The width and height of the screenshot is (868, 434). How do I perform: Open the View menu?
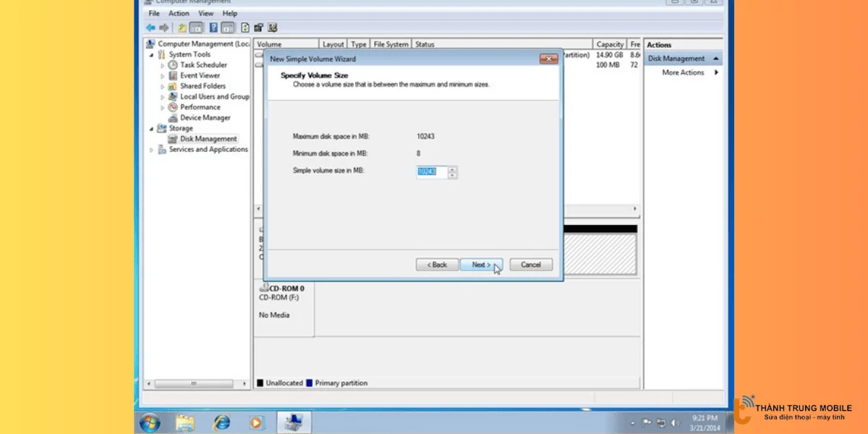(x=205, y=13)
